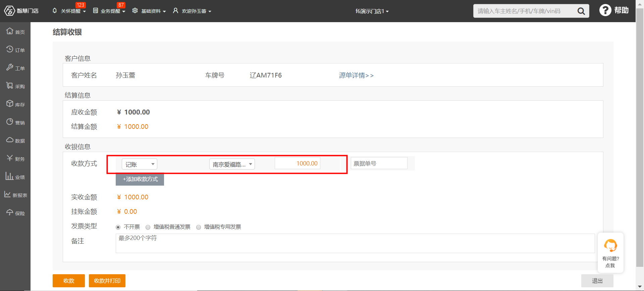Click the 票据单号 input field
This screenshot has width=644, height=291.
379,163
